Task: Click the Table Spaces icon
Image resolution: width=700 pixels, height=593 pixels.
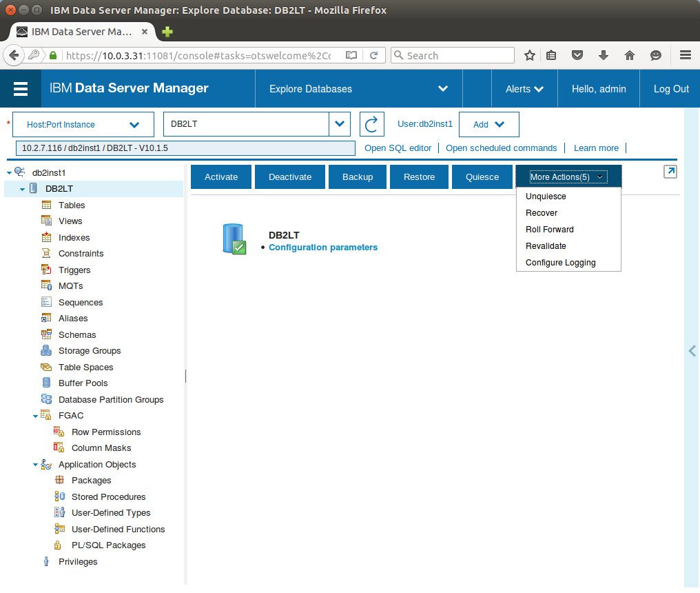Action: tap(46, 367)
